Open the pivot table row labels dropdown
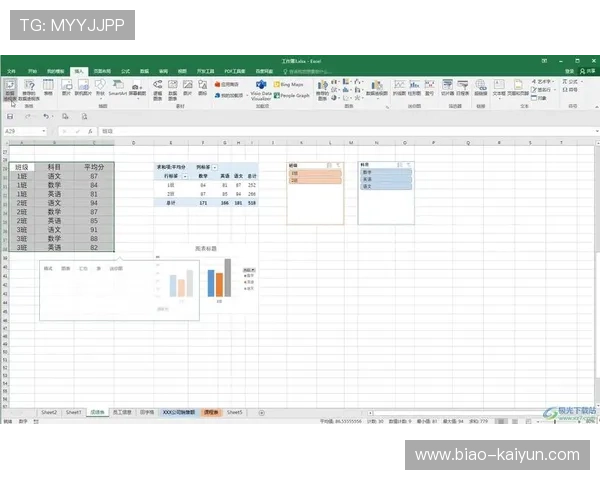 tap(186, 175)
